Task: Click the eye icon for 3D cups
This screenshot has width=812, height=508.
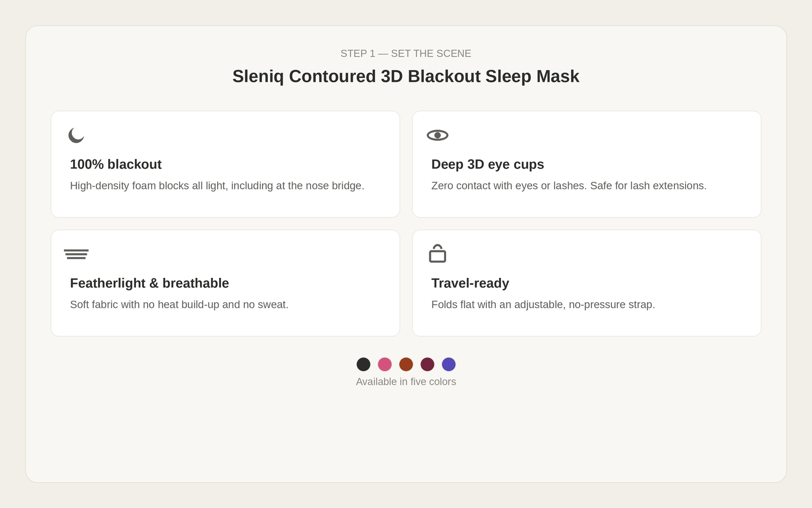Action: pos(437,135)
